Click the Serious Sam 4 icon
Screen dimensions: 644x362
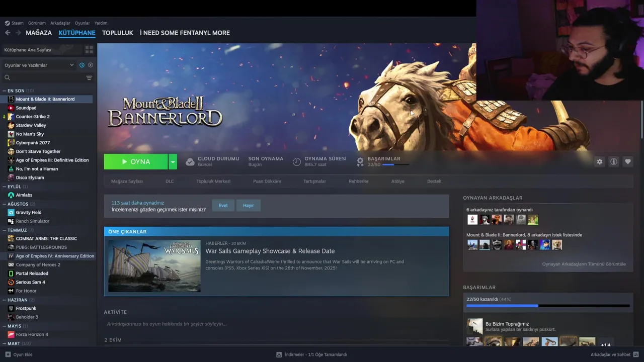(11, 282)
